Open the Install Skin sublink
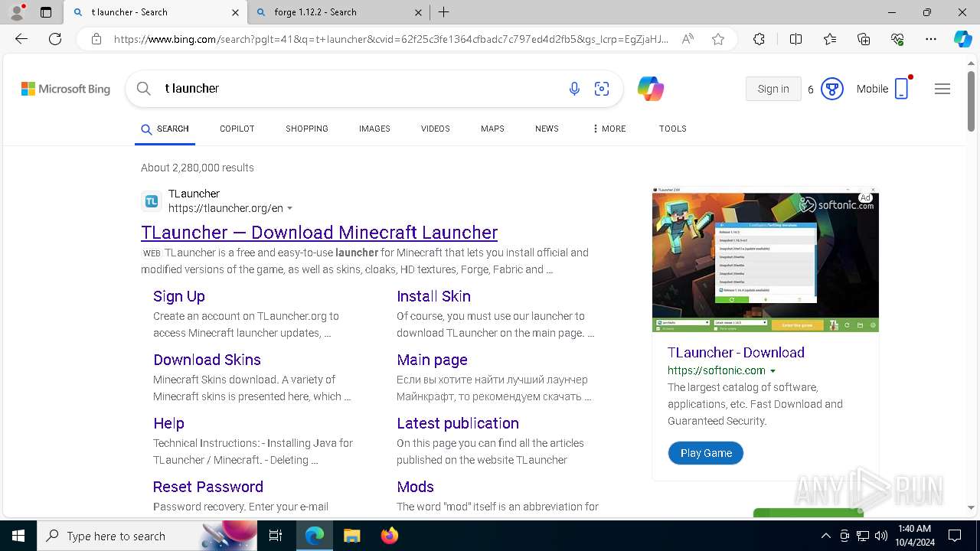Screen dimensions: 980x551 pos(433,296)
